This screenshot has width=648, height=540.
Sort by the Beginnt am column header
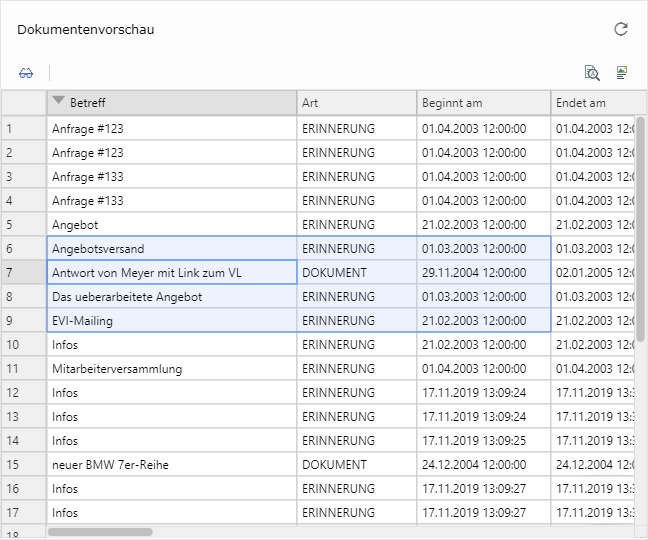point(482,103)
